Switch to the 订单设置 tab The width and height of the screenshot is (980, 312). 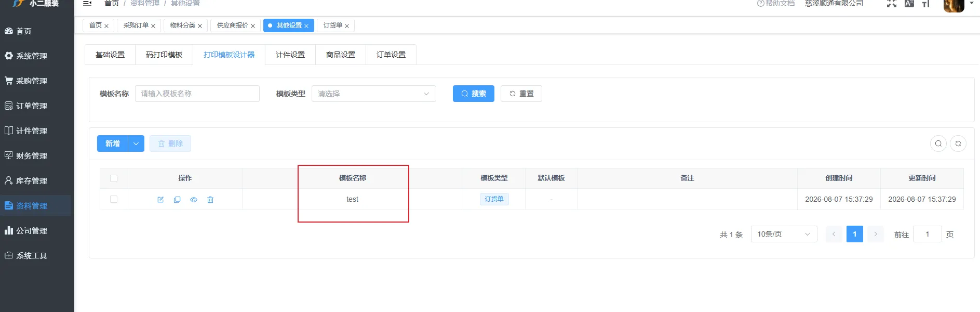(x=391, y=55)
